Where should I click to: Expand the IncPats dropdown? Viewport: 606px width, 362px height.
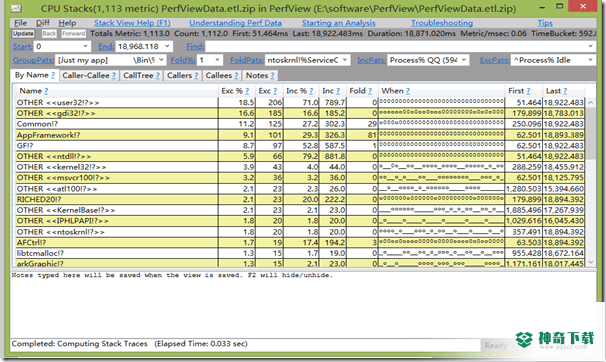[464, 60]
